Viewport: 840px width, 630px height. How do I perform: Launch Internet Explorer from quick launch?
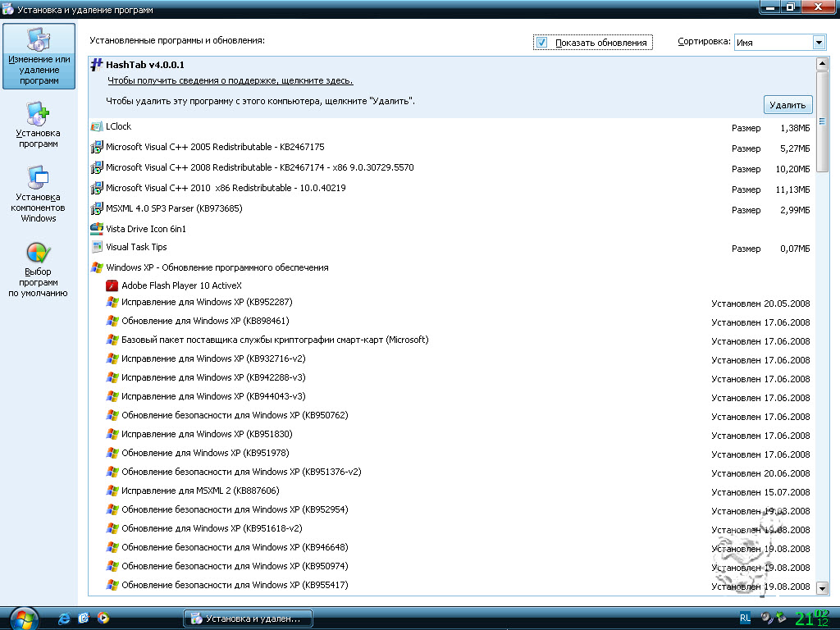click(64, 619)
